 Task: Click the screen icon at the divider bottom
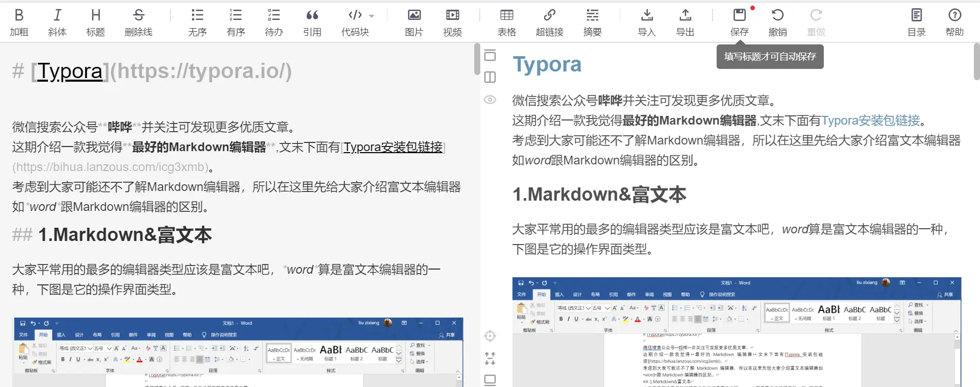click(490, 380)
